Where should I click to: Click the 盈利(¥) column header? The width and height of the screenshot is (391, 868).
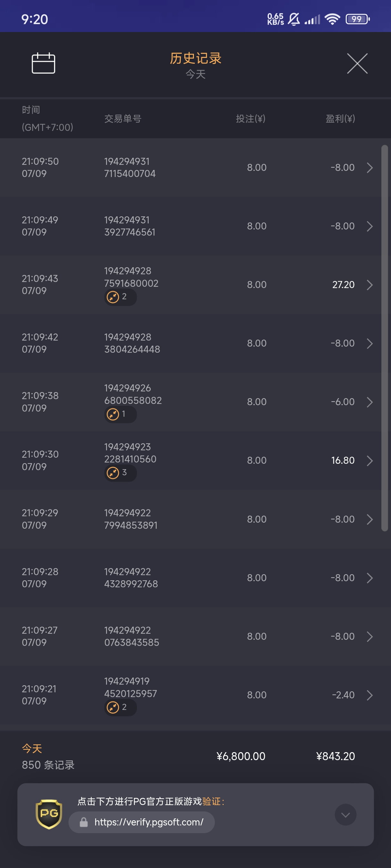click(340, 119)
